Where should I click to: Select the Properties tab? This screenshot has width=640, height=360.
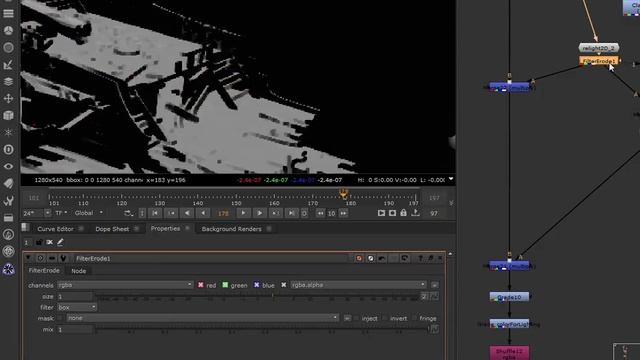click(x=165, y=229)
